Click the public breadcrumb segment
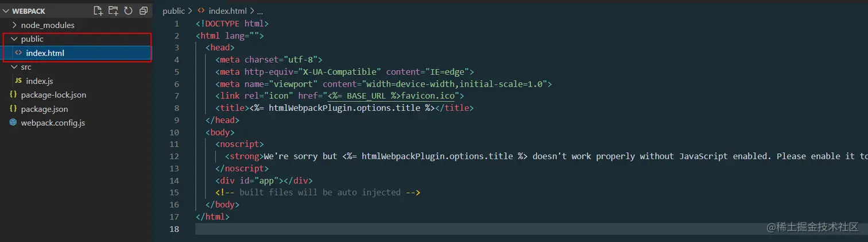The image size is (868, 242). 174,11
